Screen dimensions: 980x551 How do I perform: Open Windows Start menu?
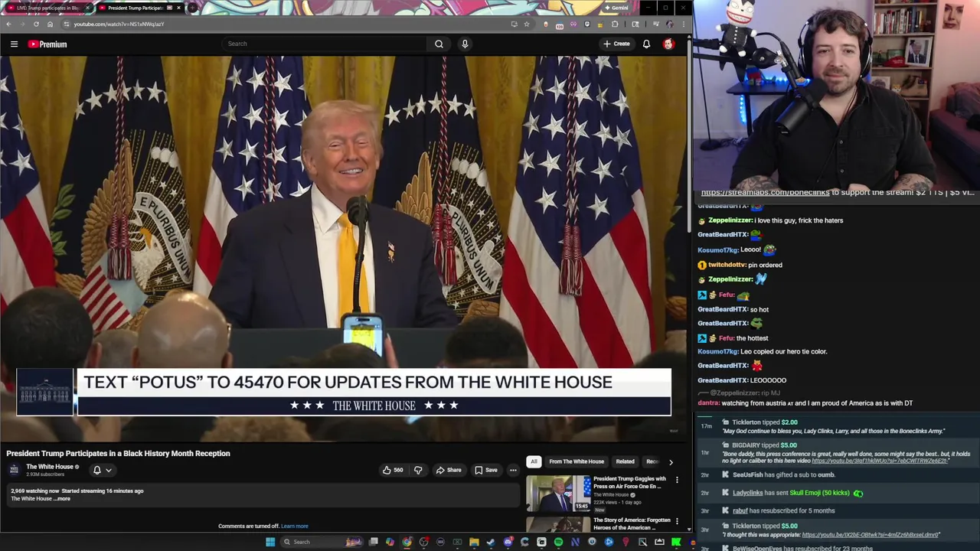tap(269, 542)
